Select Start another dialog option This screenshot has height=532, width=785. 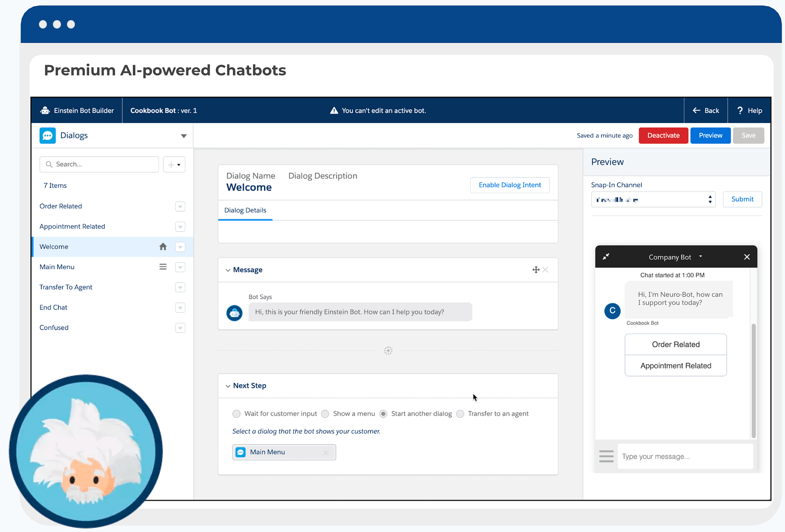pos(383,414)
